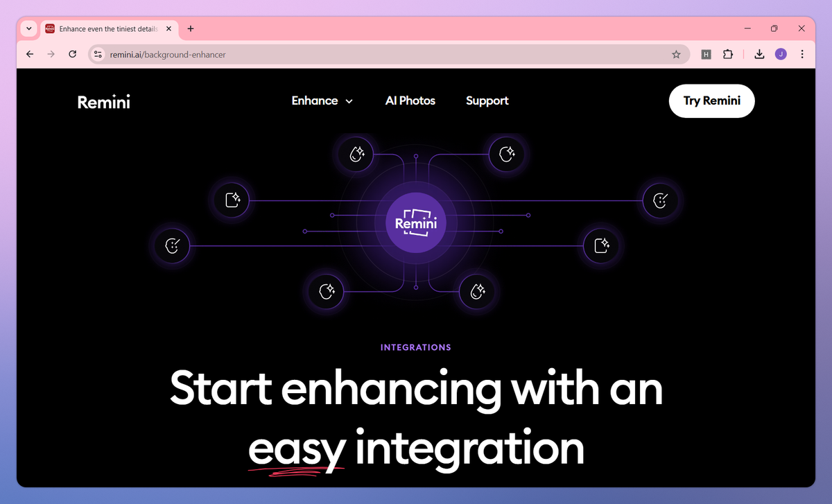This screenshot has width=832, height=504.
Task: Go forward to the next page
Action: click(51, 54)
